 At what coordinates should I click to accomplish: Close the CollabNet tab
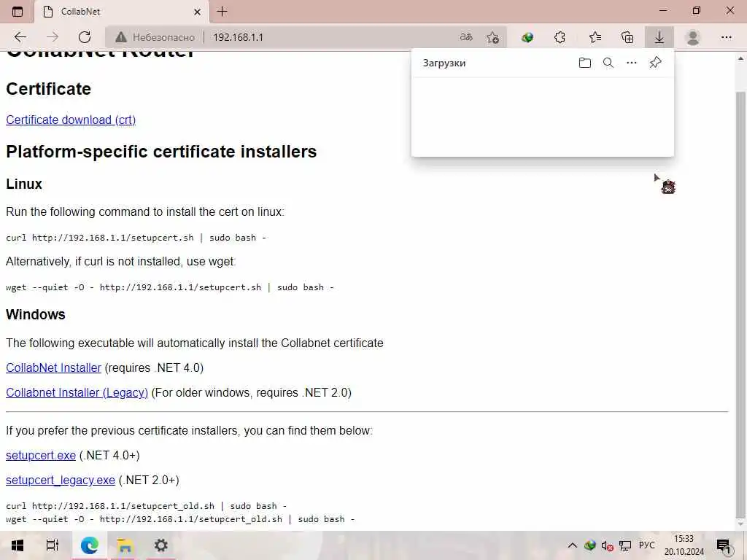point(197,12)
